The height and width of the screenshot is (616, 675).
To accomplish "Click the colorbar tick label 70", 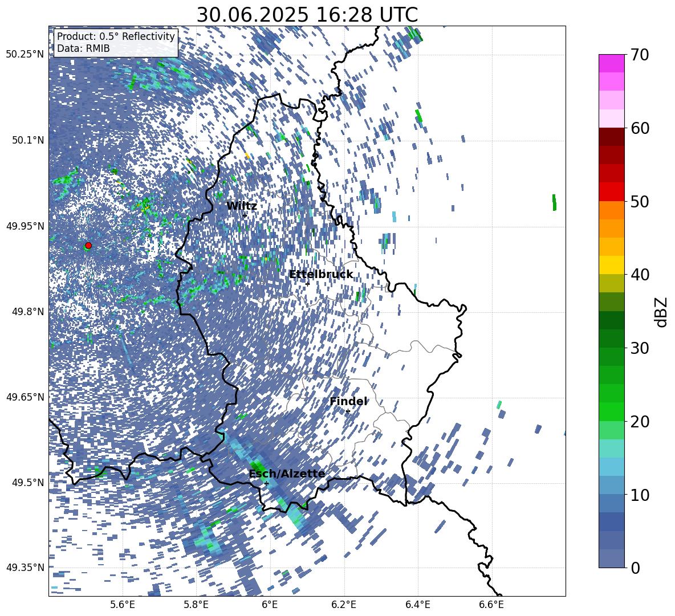I will click(640, 55).
